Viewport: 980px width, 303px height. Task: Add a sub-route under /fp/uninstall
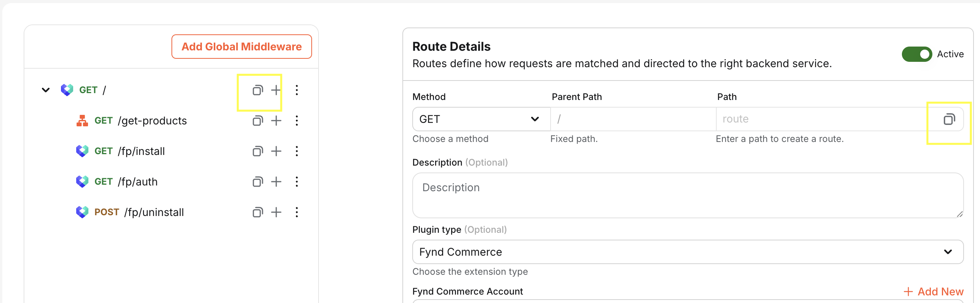point(276,212)
